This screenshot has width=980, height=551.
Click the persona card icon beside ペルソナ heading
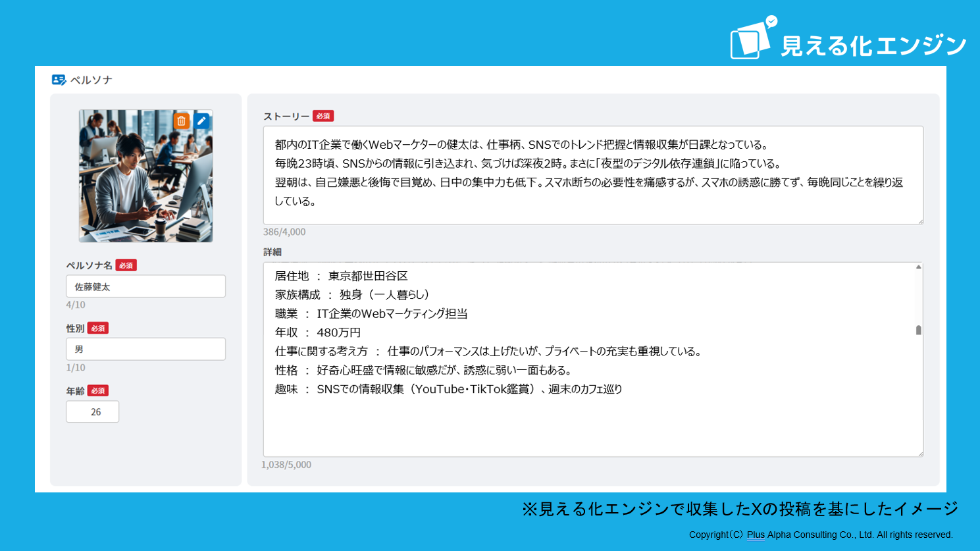pyautogui.click(x=59, y=80)
